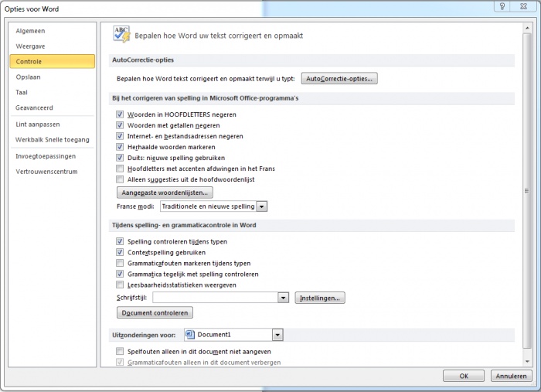Open grammar Instellingen button
This screenshot has height=392, width=541.
point(320,298)
